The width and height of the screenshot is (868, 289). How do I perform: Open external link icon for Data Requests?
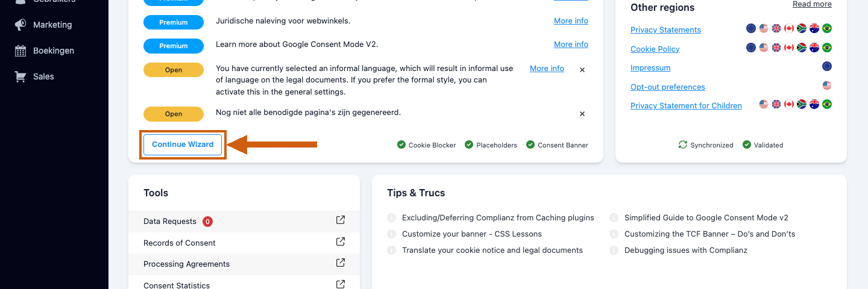tap(341, 220)
